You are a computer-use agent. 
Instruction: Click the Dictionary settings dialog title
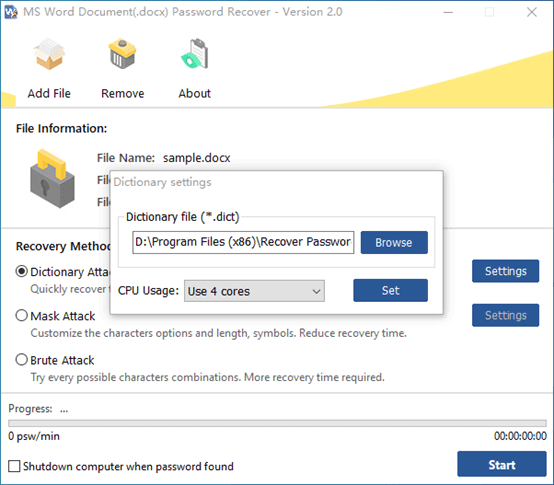click(163, 182)
